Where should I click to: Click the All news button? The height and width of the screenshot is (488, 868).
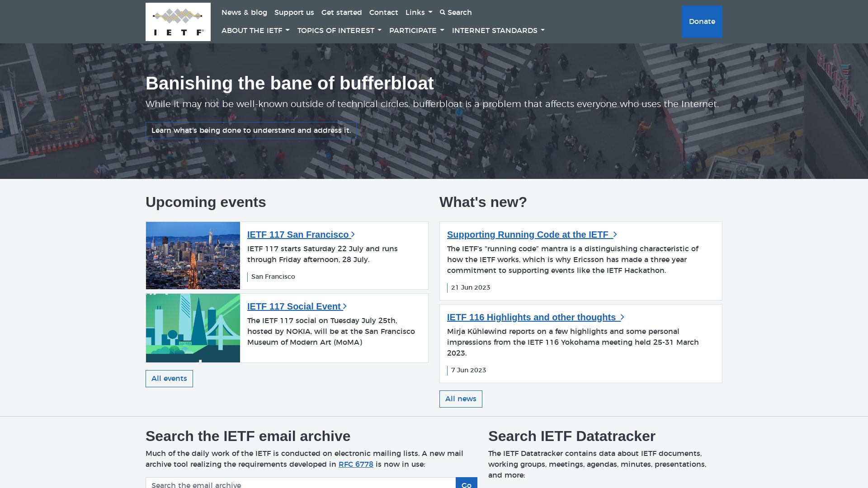pos(461,399)
